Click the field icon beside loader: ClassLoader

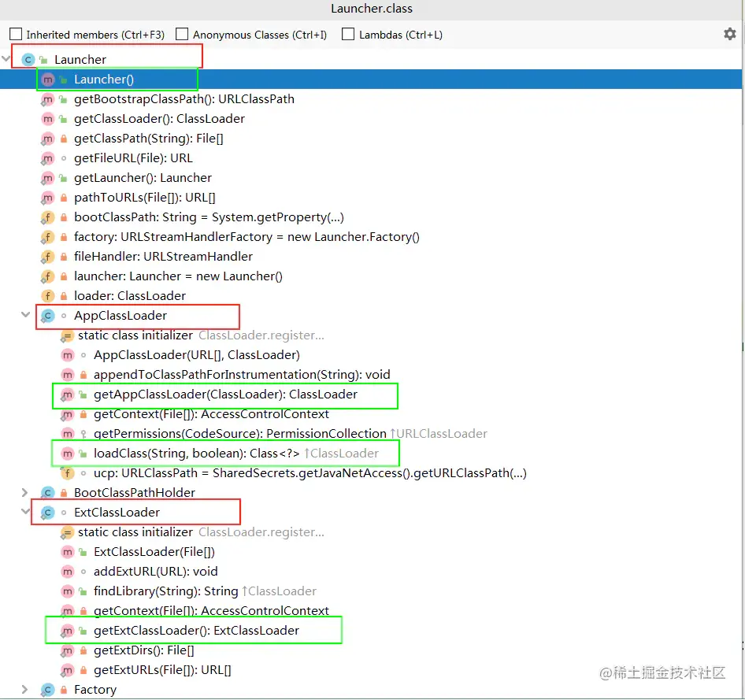pyautogui.click(x=47, y=296)
